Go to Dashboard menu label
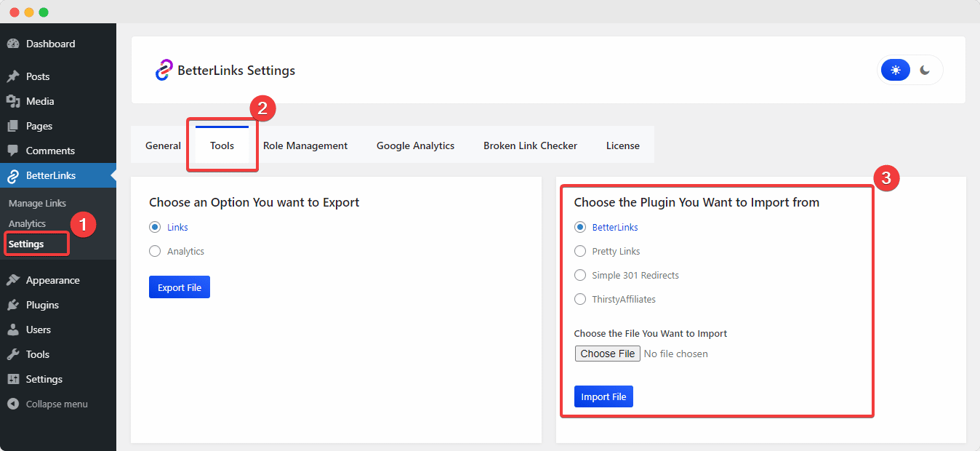The height and width of the screenshot is (451, 980). (x=50, y=44)
